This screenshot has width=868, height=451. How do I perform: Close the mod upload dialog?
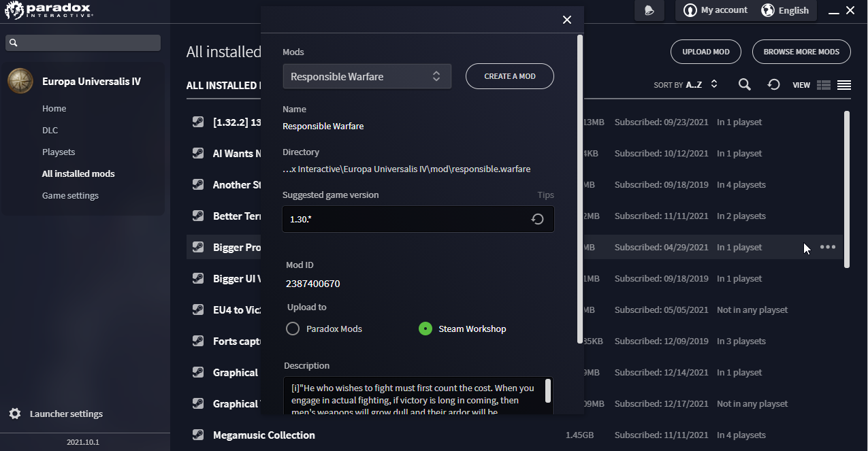pyautogui.click(x=567, y=20)
